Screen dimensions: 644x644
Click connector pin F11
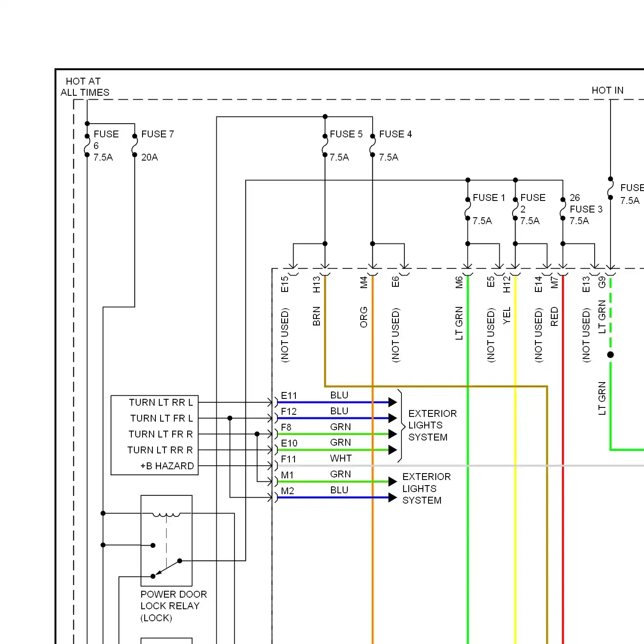(x=289, y=459)
